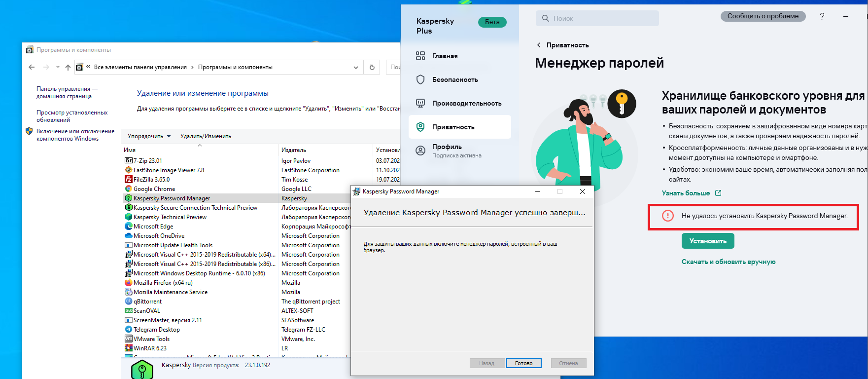The height and width of the screenshot is (379, 868).
Task: Click the VMware Tools icon
Action: (129, 339)
